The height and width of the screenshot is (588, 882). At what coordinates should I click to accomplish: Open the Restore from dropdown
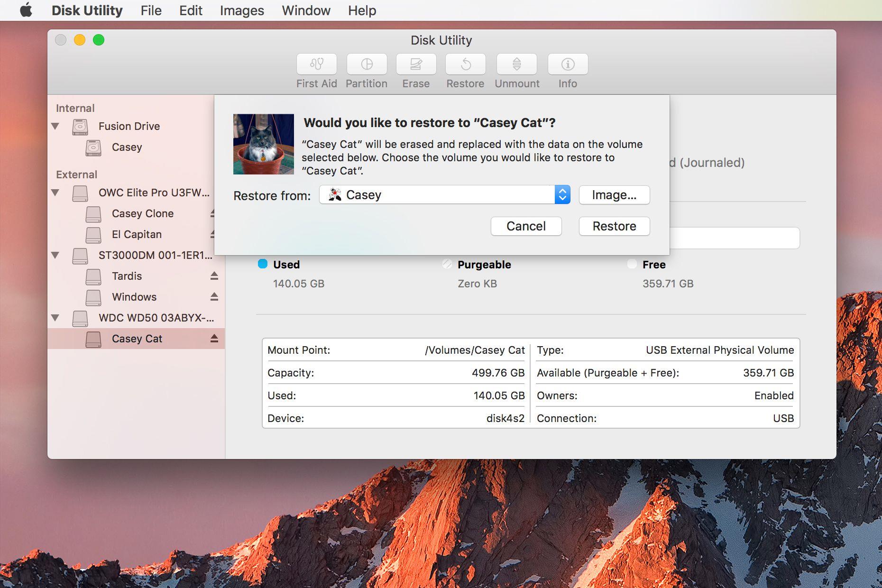[444, 194]
